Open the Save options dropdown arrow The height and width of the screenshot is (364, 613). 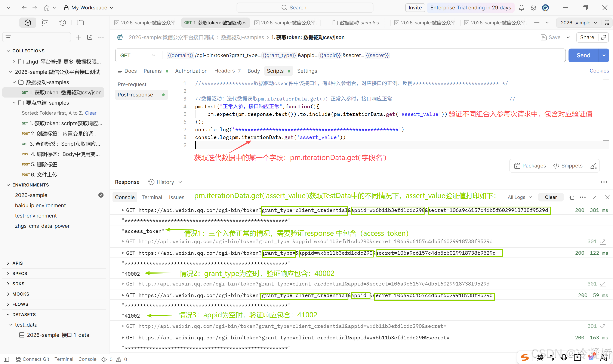(568, 37)
